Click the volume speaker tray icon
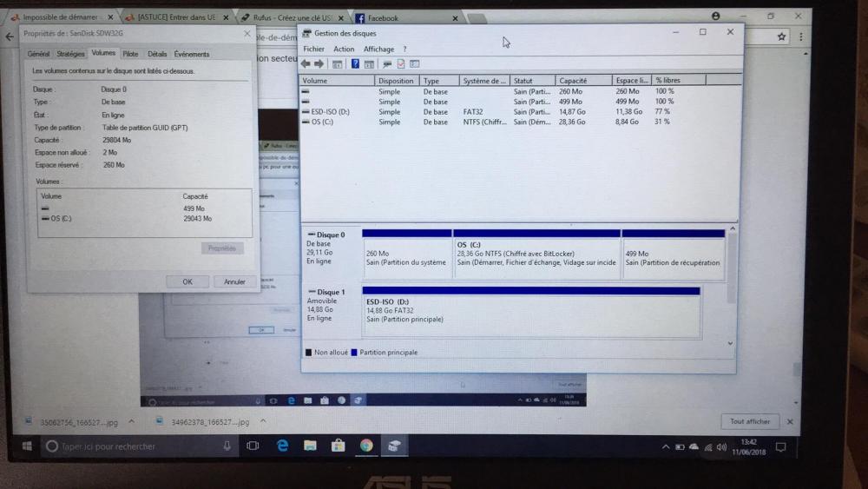The width and height of the screenshot is (868, 489). [x=722, y=447]
